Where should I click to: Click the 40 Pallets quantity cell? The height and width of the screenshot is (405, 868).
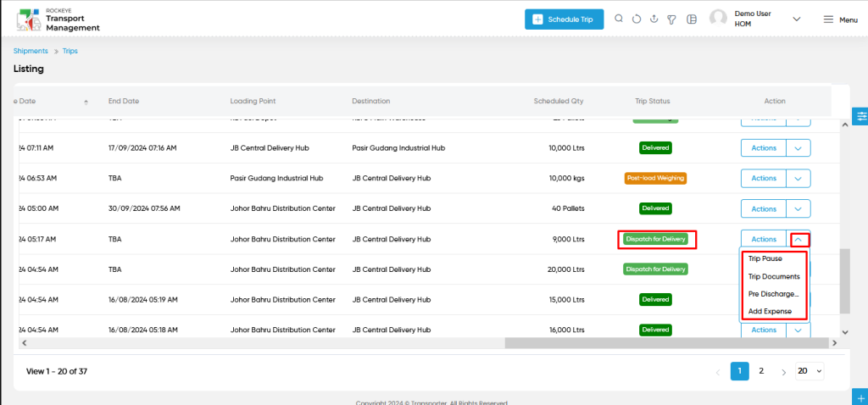(569, 208)
